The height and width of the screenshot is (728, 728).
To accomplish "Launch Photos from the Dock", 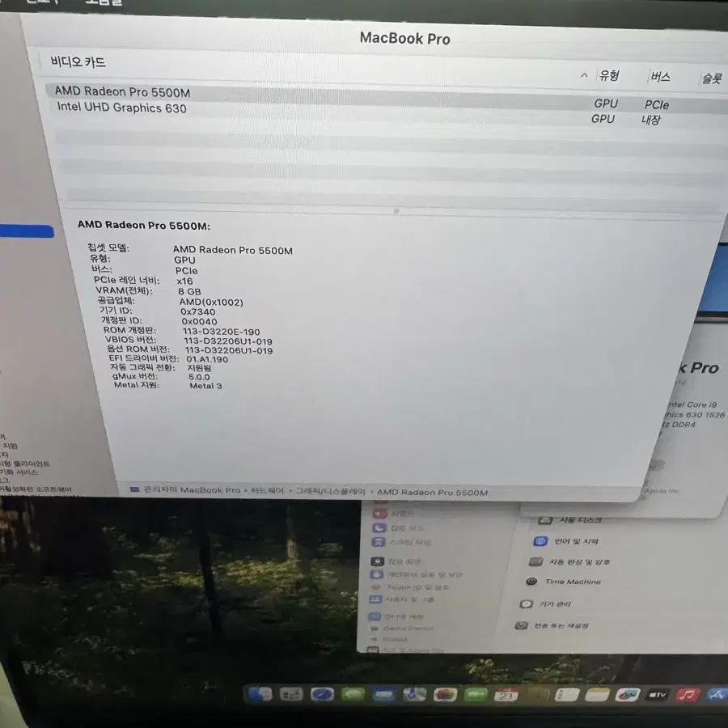I will tap(445, 695).
